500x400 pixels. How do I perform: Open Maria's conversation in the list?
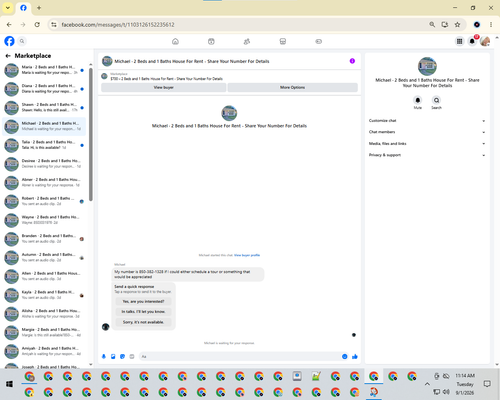click(x=44, y=70)
